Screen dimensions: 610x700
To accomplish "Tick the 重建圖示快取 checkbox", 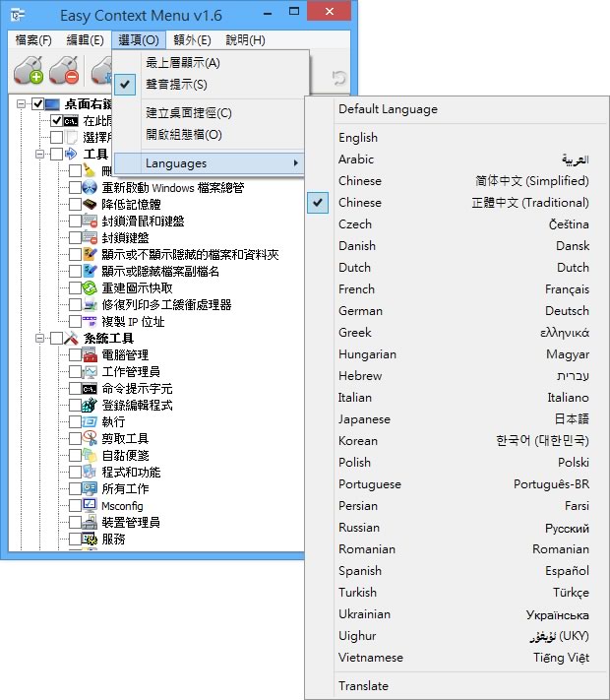I will click(75, 287).
